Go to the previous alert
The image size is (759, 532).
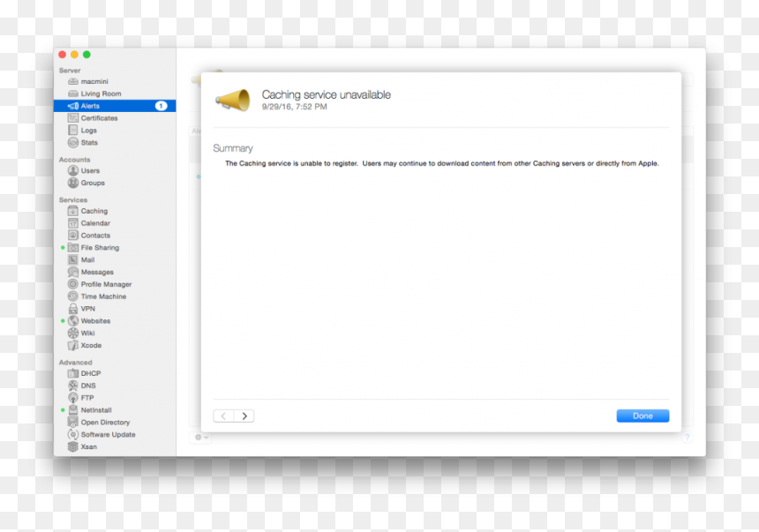223,416
